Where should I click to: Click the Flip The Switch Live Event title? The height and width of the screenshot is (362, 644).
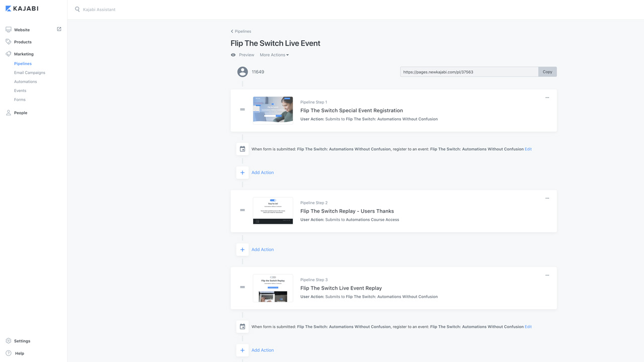[275, 43]
